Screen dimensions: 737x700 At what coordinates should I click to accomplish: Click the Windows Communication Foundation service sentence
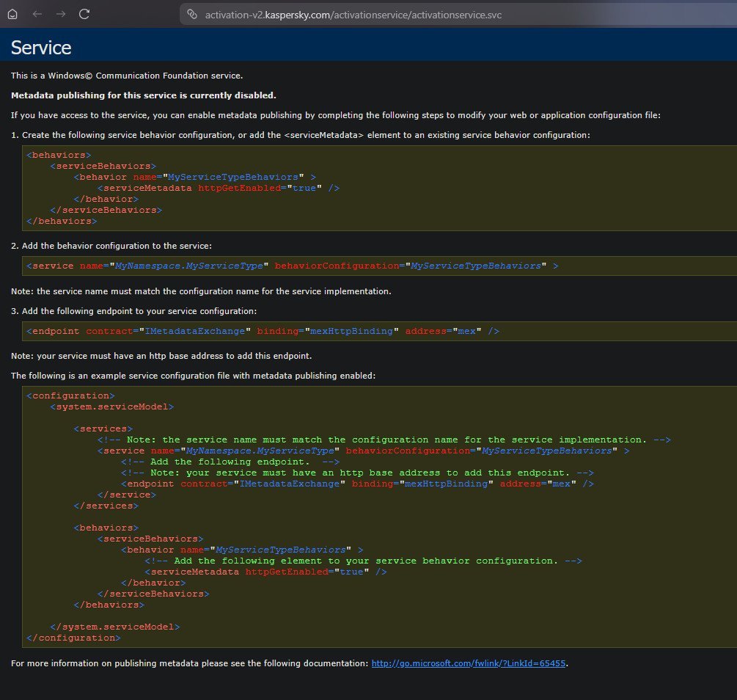[x=126, y=76]
